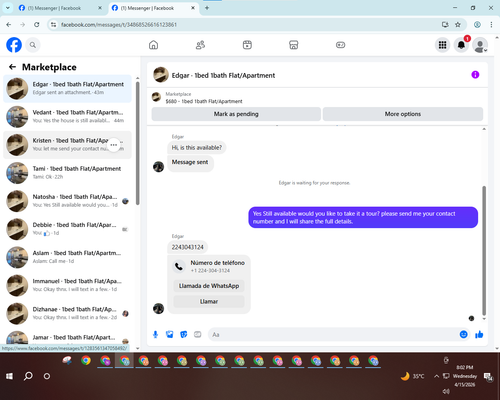Click Edgar's avatar in chat header
The width and height of the screenshot is (500, 400).
tap(161, 75)
